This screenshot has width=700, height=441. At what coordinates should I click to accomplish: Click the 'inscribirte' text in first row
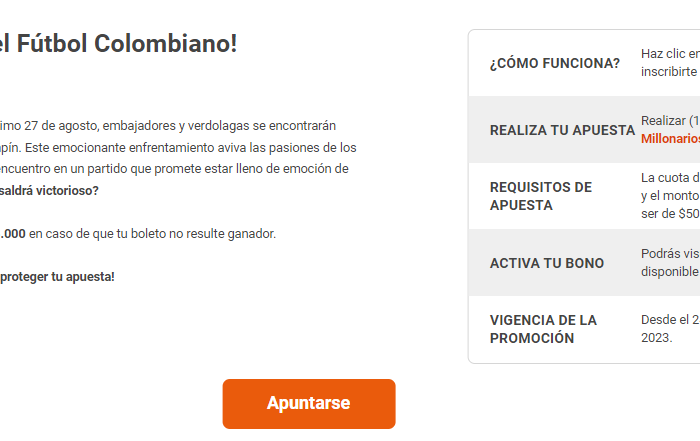pyautogui.click(x=668, y=72)
